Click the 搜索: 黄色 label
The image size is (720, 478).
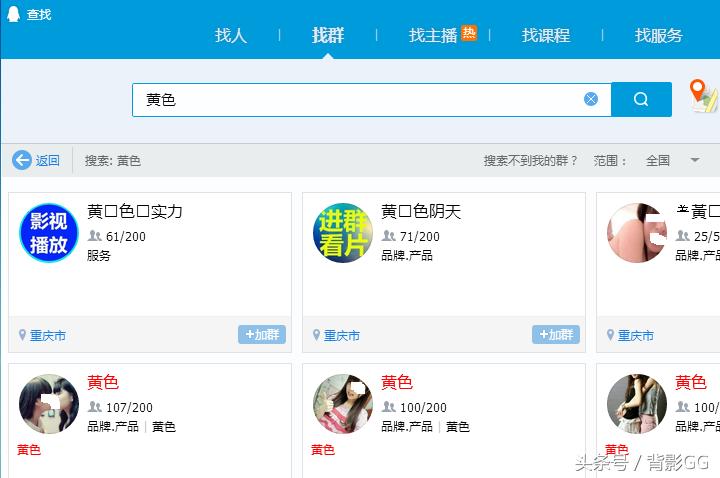(112, 161)
